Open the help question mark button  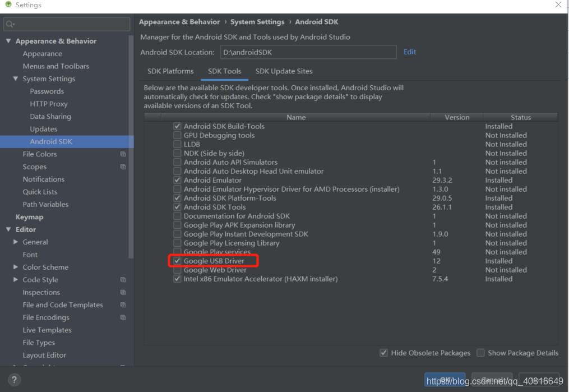(14, 380)
